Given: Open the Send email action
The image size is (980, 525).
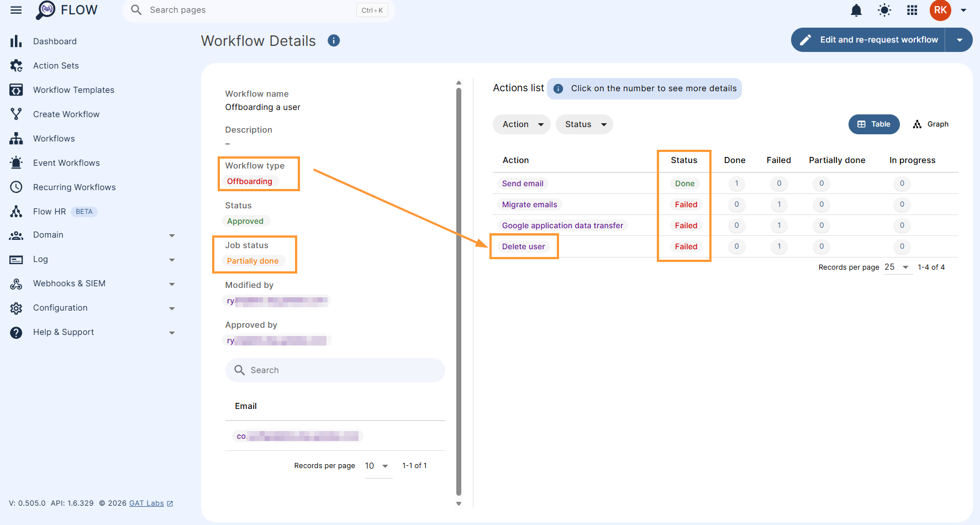Looking at the screenshot, I should pyautogui.click(x=523, y=183).
